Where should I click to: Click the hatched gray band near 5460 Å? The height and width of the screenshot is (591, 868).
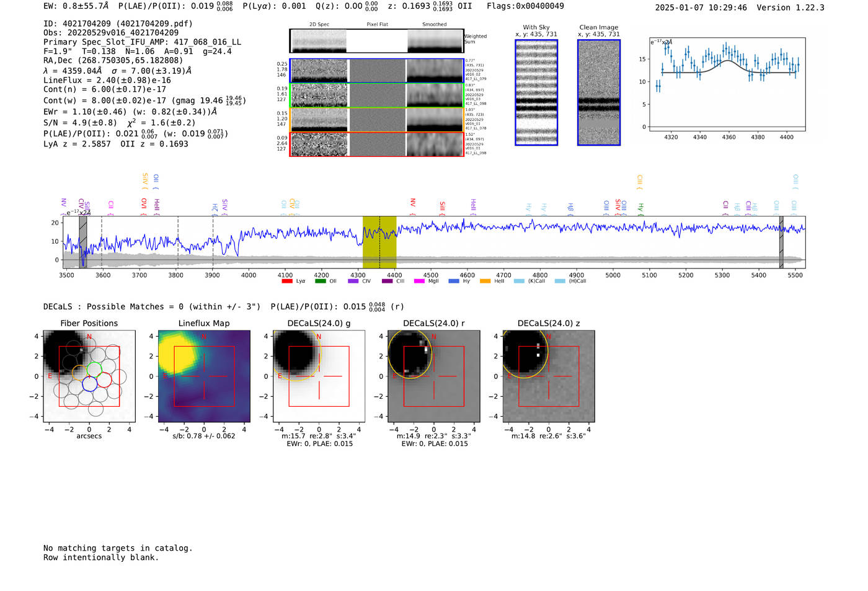pos(781,242)
